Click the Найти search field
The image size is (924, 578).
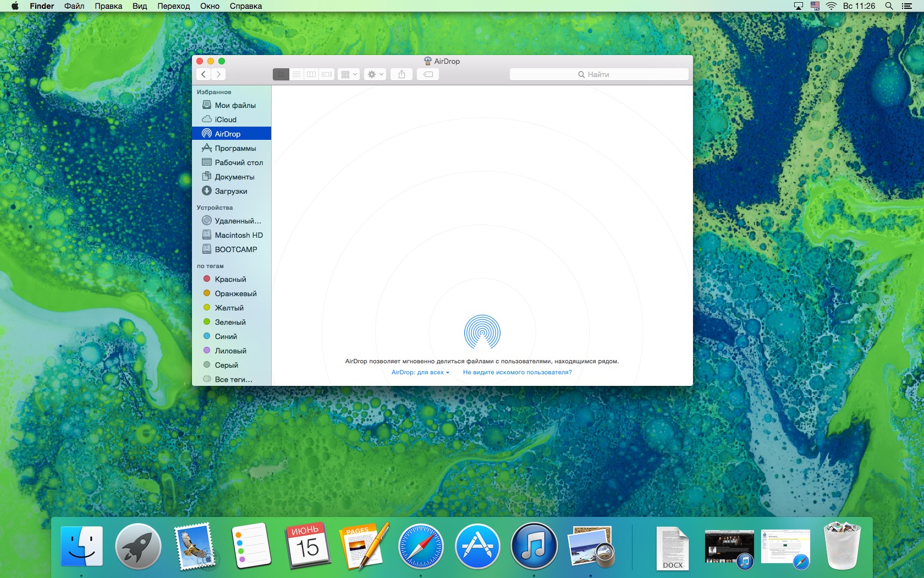pos(598,74)
